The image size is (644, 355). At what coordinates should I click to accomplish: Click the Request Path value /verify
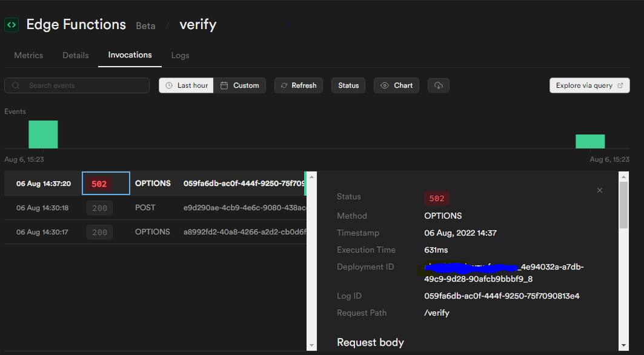click(x=437, y=313)
